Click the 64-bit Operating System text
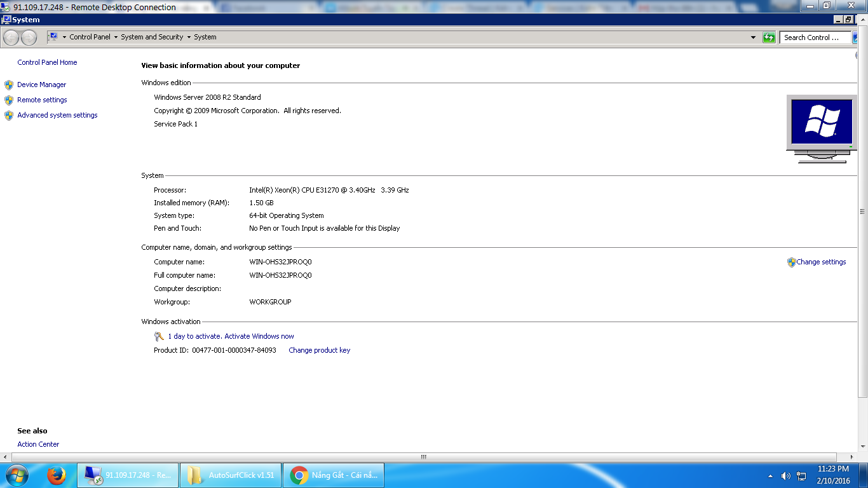This screenshot has width=868, height=488. point(287,215)
